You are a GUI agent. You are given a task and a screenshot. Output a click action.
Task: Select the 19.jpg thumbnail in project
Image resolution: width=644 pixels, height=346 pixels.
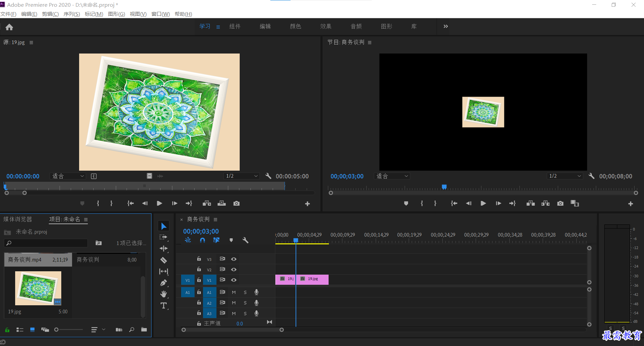(x=38, y=288)
